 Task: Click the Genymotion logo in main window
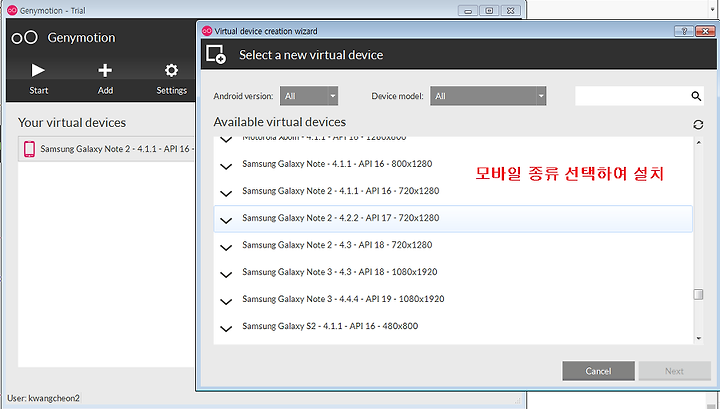click(24, 38)
